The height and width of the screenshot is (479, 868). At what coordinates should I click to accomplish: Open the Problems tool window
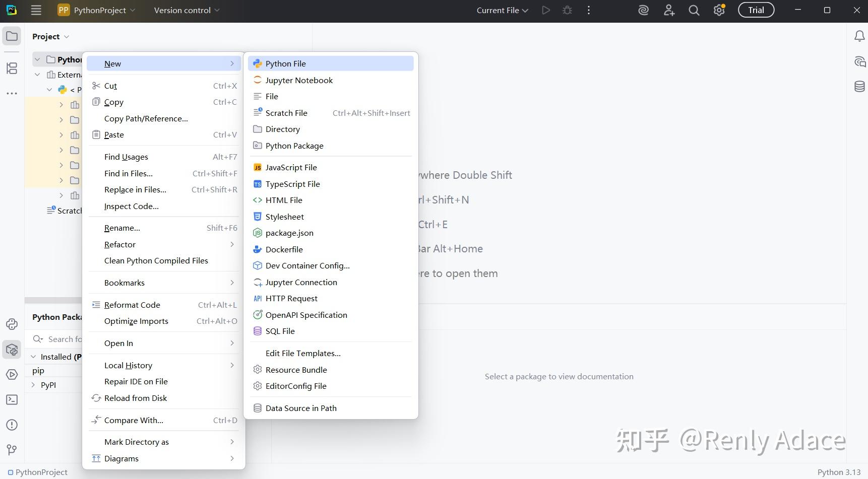tap(12, 425)
